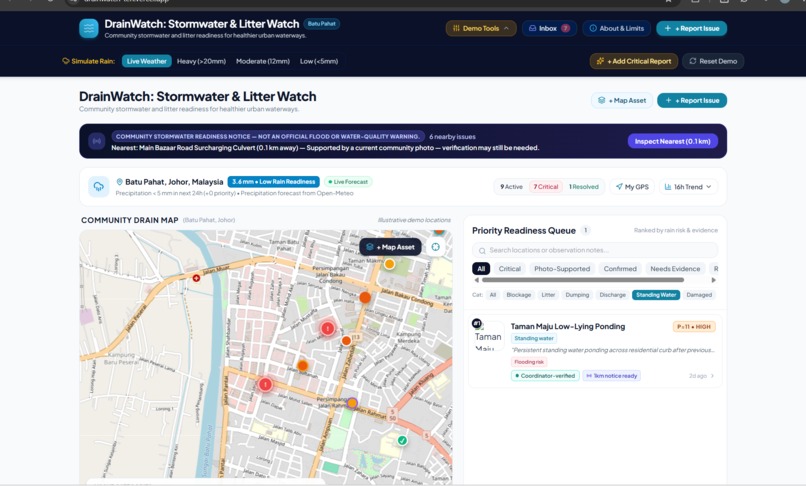Expand the Taman Maju item chevron
Viewport: 806px width, 486px height.
click(712, 376)
